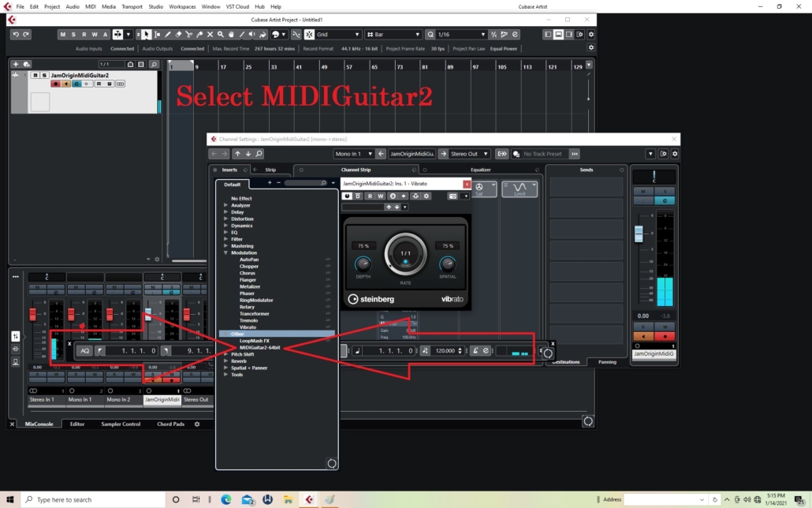The image size is (812, 508).
Task: Click the Panning tab in Channel Settings
Action: coord(607,362)
